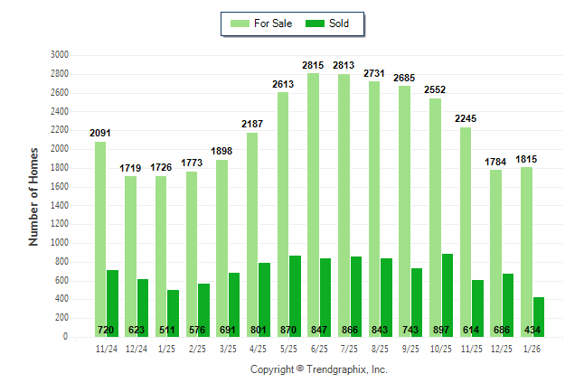Click the 3000 y-axis tick label
This screenshot has width=584, height=392.
tap(60, 54)
